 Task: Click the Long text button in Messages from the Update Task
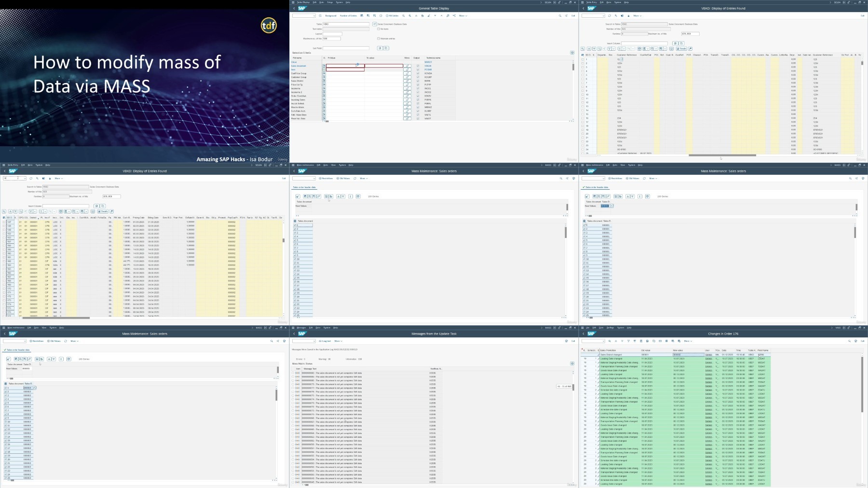(325, 341)
